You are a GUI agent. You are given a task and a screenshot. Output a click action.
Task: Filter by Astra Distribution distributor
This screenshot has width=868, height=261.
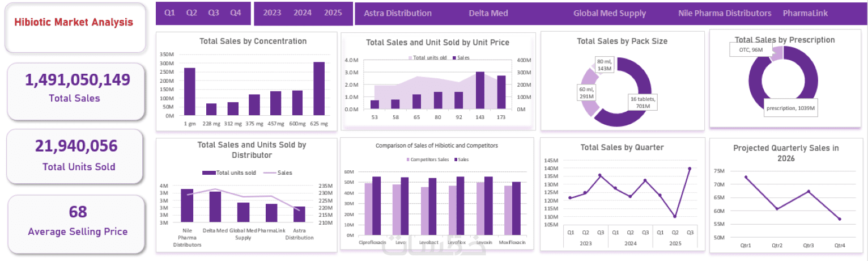[398, 13]
